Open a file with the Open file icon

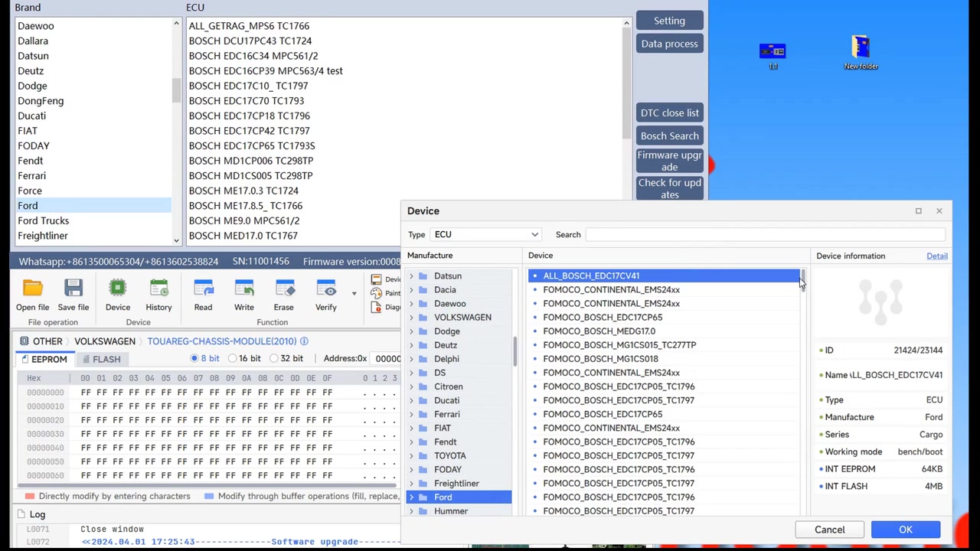pos(32,289)
